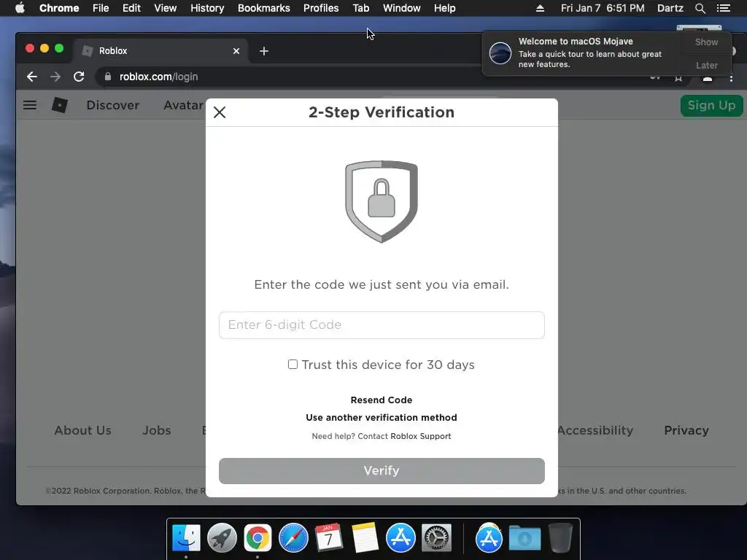Screen dimensions: 747x560
Task: Select the Roblox browser tab
Action: tap(160, 51)
